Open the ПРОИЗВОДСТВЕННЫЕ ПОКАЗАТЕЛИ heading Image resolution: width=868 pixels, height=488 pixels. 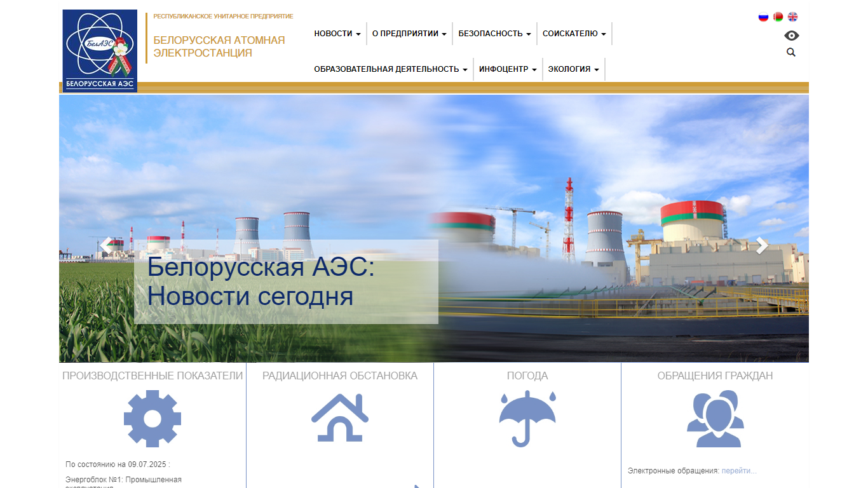tap(153, 376)
